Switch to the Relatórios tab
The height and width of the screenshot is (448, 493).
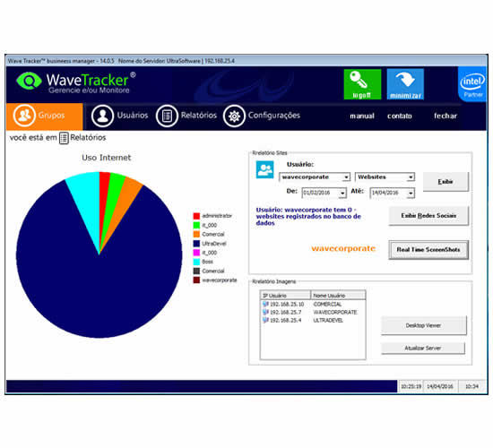click(x=199, y=115)
